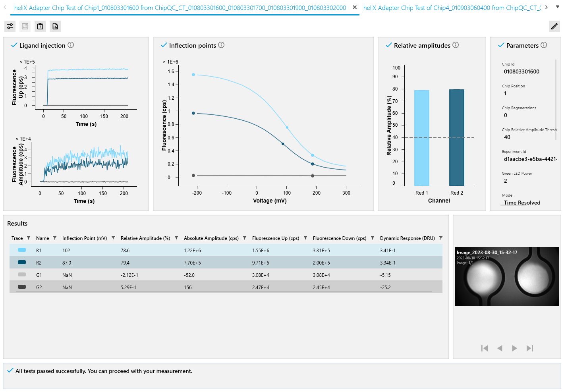Close the Chip1 adapter chip test tab
564x392 pixels.
(x=354, y=7)
